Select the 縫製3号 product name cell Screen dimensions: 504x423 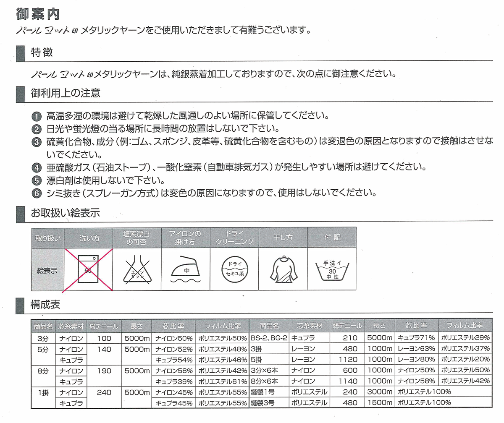262,403
